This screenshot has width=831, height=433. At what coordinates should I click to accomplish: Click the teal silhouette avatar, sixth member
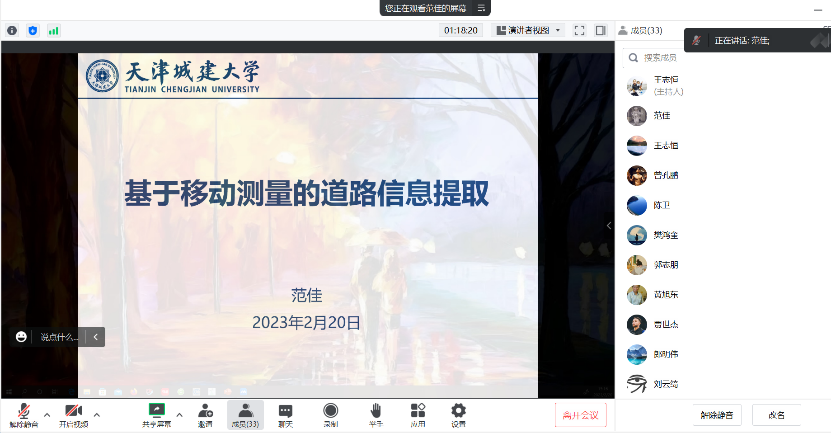[x=636, y=235]
